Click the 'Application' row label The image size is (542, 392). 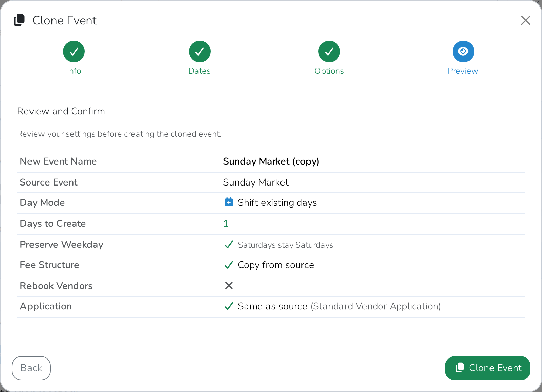[x=46, y=306]
